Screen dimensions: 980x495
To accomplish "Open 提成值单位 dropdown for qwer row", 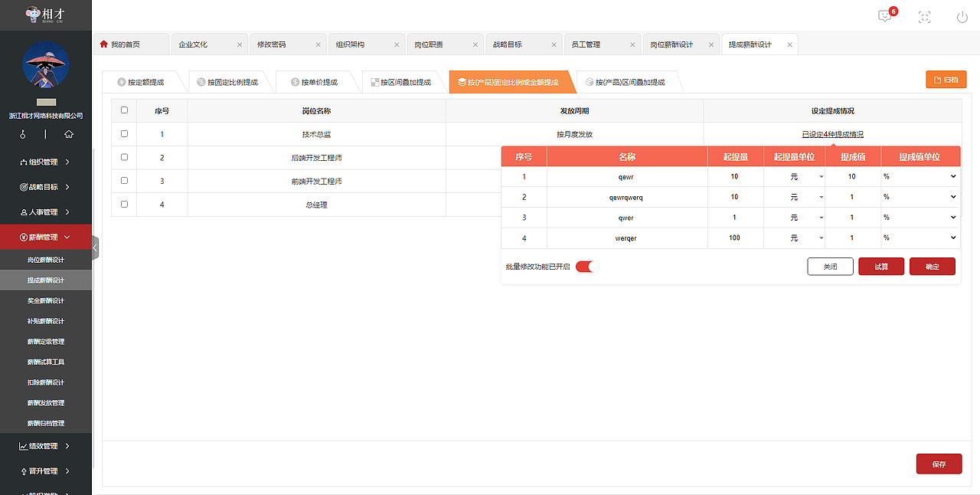I will coord(920,218).
